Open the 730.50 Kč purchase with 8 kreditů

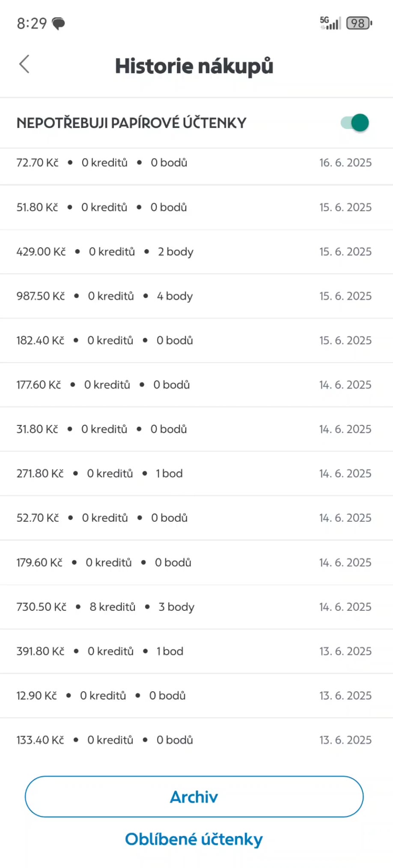point(196,607)
